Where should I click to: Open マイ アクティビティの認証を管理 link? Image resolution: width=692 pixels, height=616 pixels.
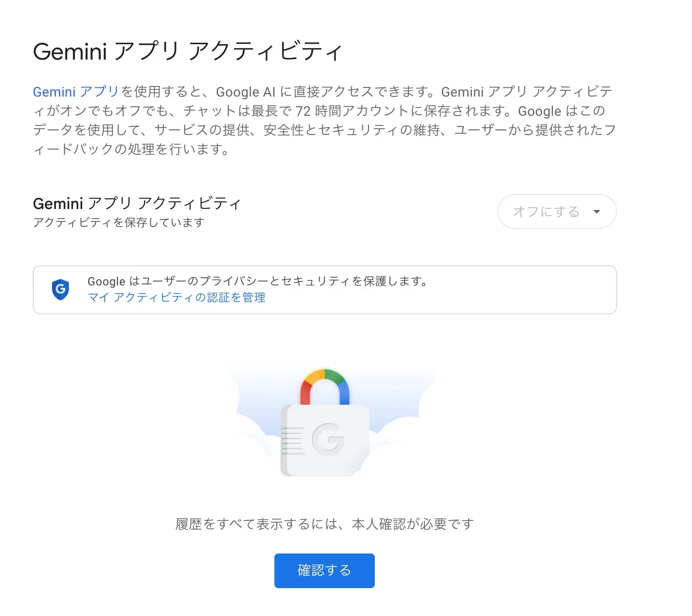coord(177,297)
